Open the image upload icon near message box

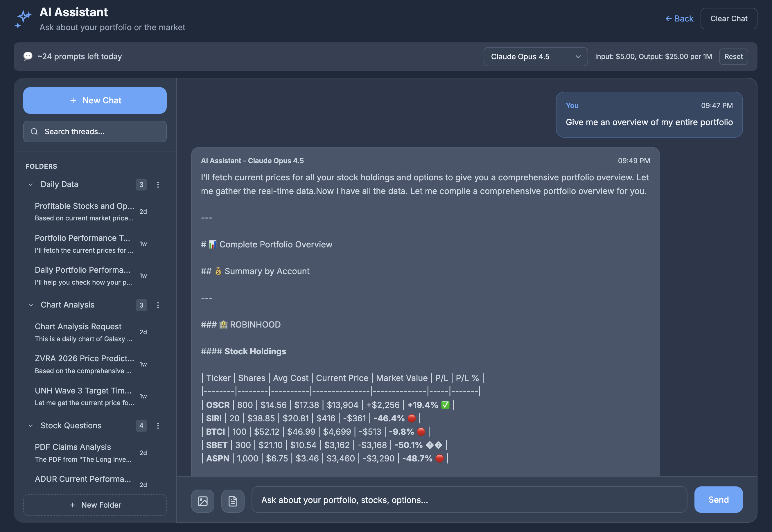tap(203, 501)
